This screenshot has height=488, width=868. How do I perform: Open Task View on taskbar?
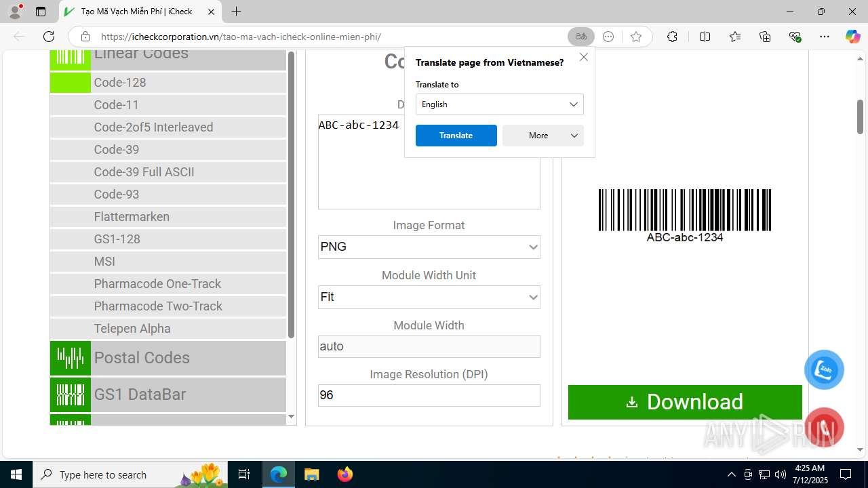point(244,474)
